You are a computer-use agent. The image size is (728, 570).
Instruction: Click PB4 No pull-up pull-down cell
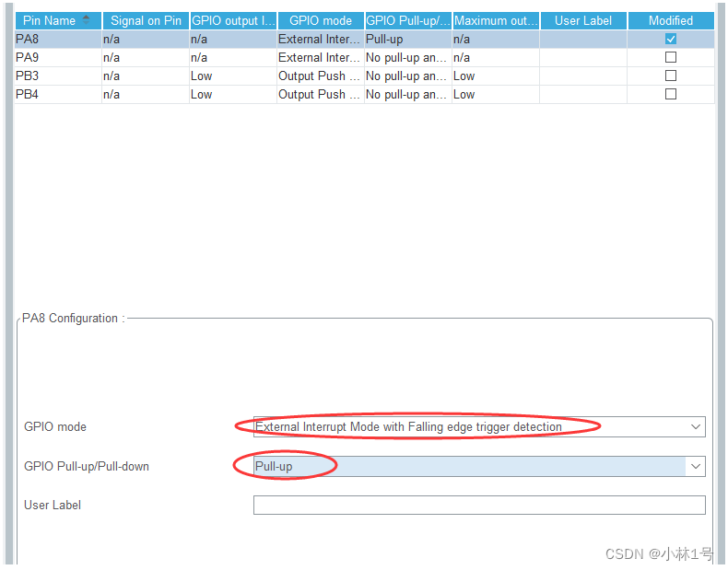(408, 95)
